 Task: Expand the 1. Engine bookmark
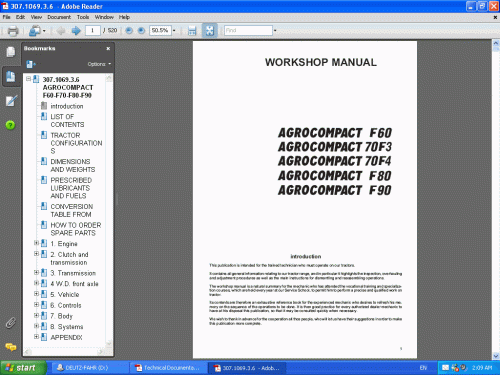[x=36, y=243]
